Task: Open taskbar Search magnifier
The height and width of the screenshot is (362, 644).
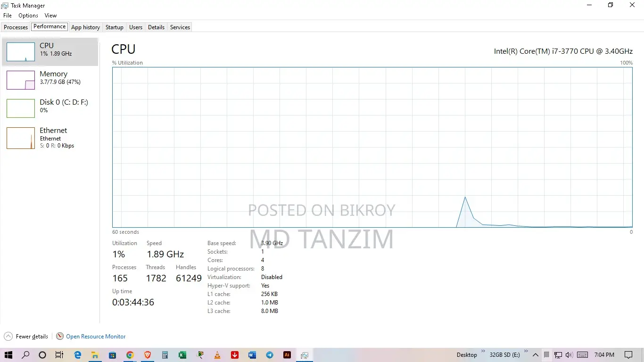Action: [26, 355]
